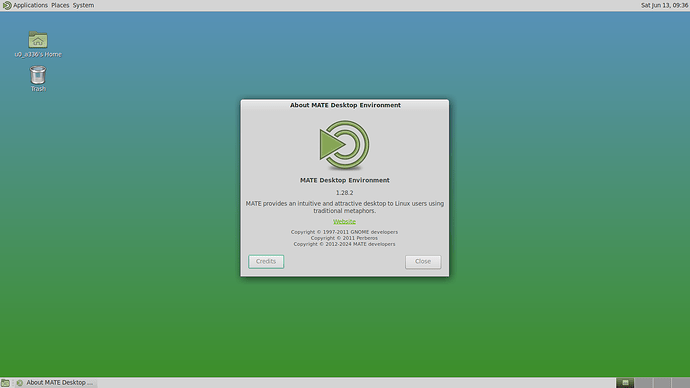The height and width of the screenshot is (388, 690).
Task: Follow the Website link
Action: (x=345, y=221)
